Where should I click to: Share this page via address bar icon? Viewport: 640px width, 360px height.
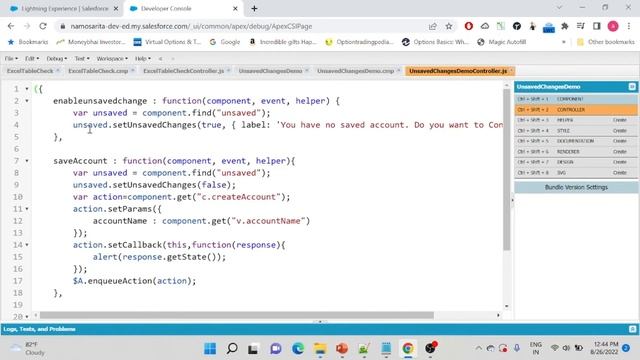tap(433, 26)
